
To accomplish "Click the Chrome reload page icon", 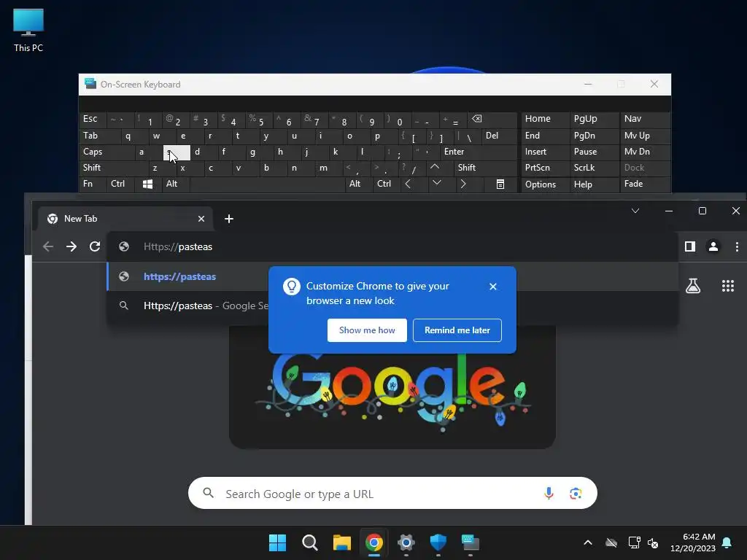I will [95, 246].
